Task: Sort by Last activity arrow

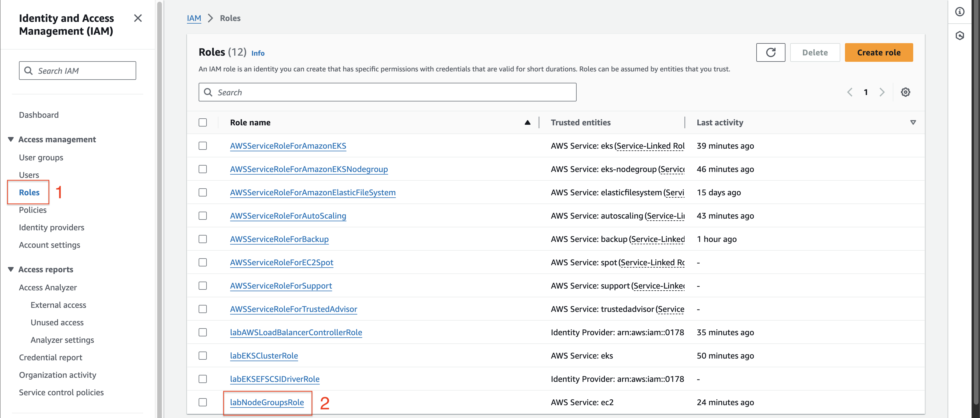Action: [913, 122]
